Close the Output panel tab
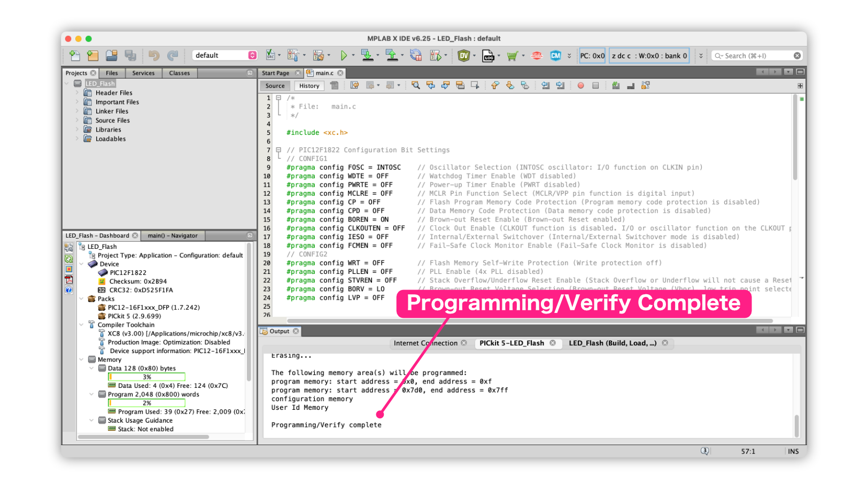This screenshot has width=868, height=489. click(296, 331)
